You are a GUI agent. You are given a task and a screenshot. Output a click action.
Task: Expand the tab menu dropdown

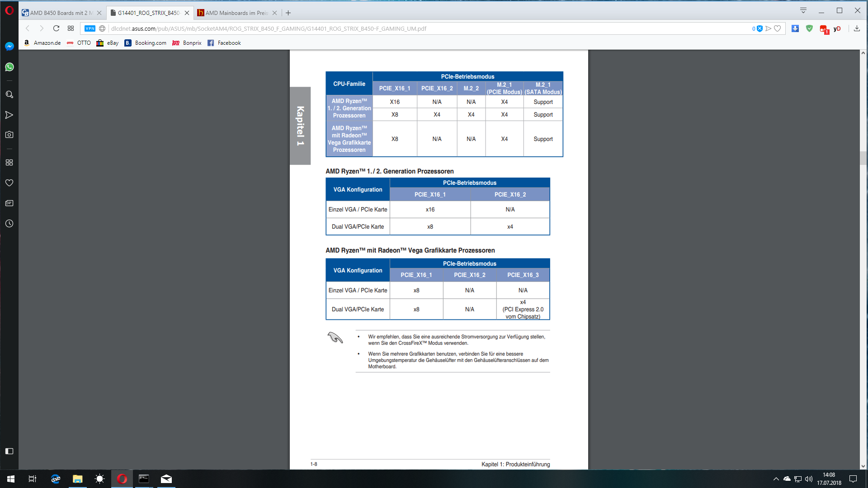click(x=803, y=10)
